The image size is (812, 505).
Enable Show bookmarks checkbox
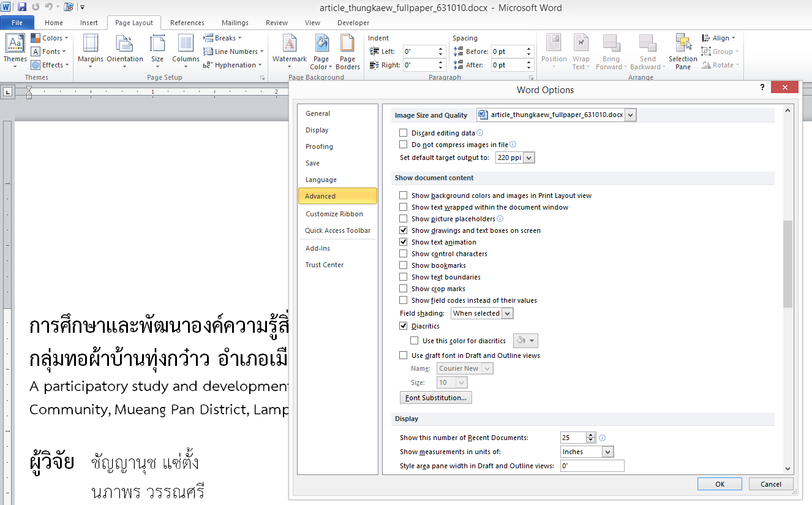[x=403, y=265]
